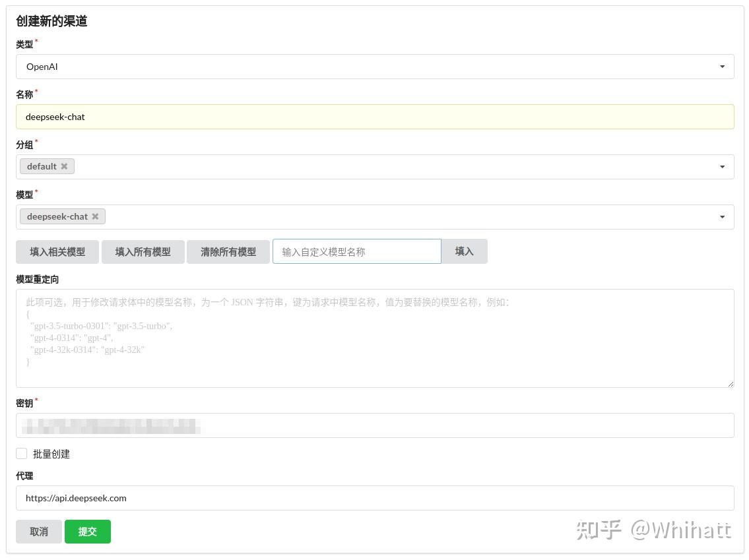Image resolution: width=749 pixels, height=560 pixels.
Task: Click the textarea resize grip
Action: pos(730,383)
